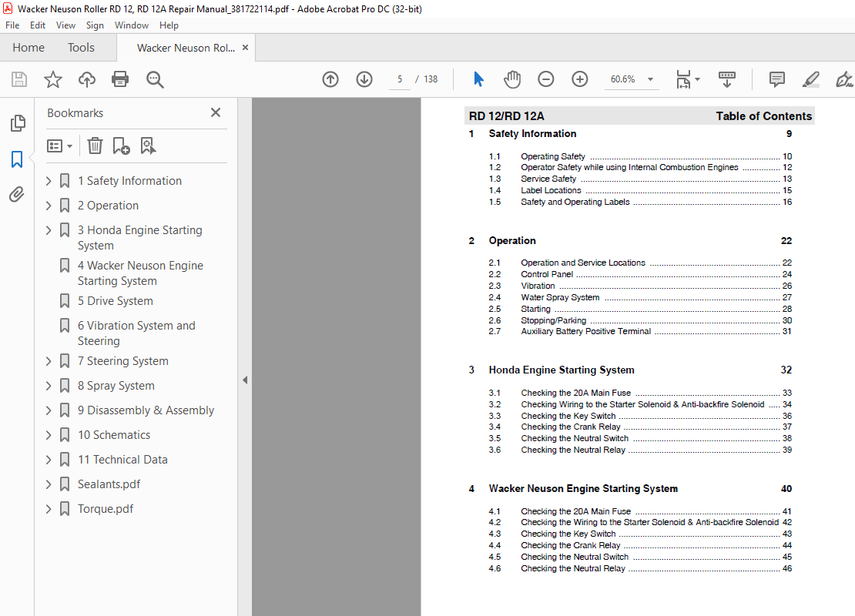Activate the Selection arrow tool

pos(479,79)
